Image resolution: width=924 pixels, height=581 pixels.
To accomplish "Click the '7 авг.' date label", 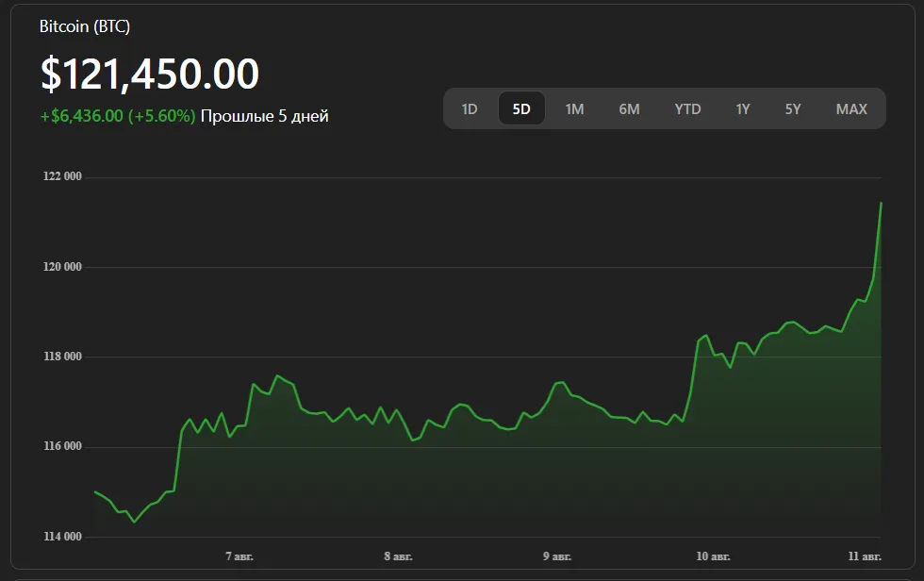I will pyautogui.click(x=239, y=556).
